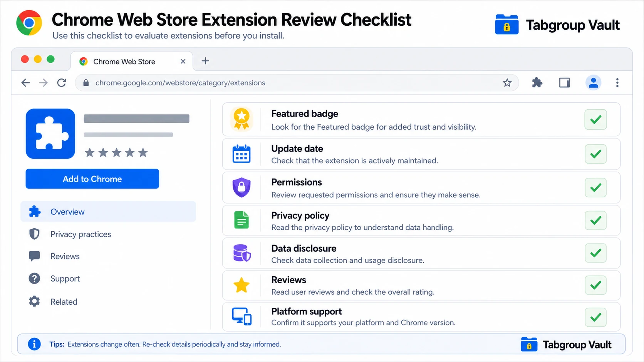Click the Support question mark icon
Viewport: 644px width, 362px height.
pyautogui.click(x=34, y=279)
